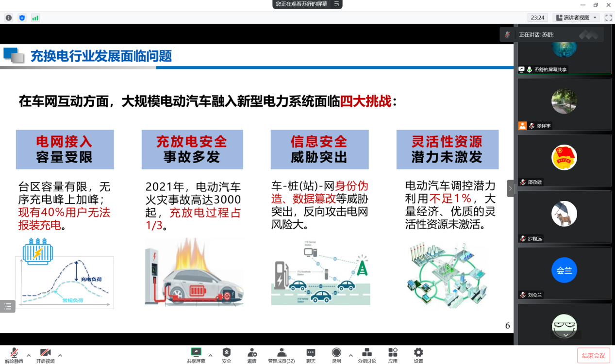Click the muted mic icon beside 正在讲话
Viewport: 615px width, 364px height.
[507, 34]
